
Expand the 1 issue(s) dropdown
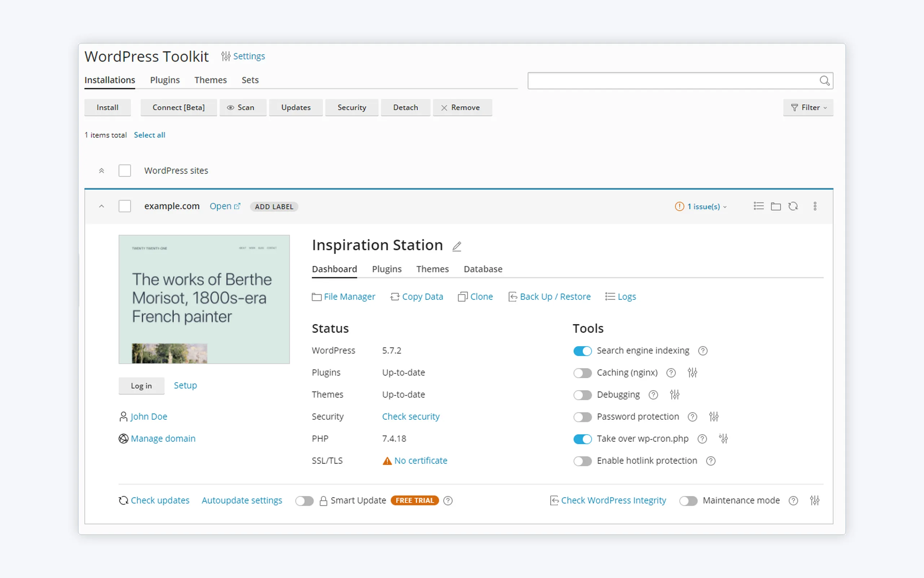[x=707, y=206]
